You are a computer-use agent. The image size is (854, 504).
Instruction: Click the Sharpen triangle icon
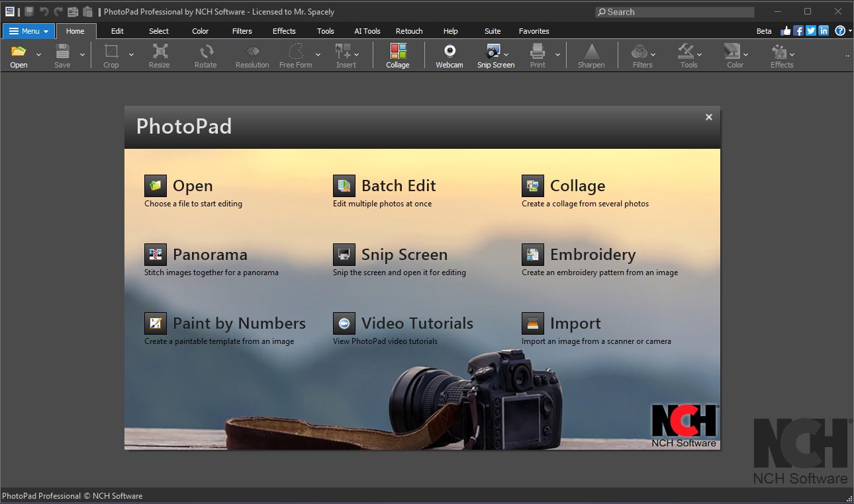(591, 52)
